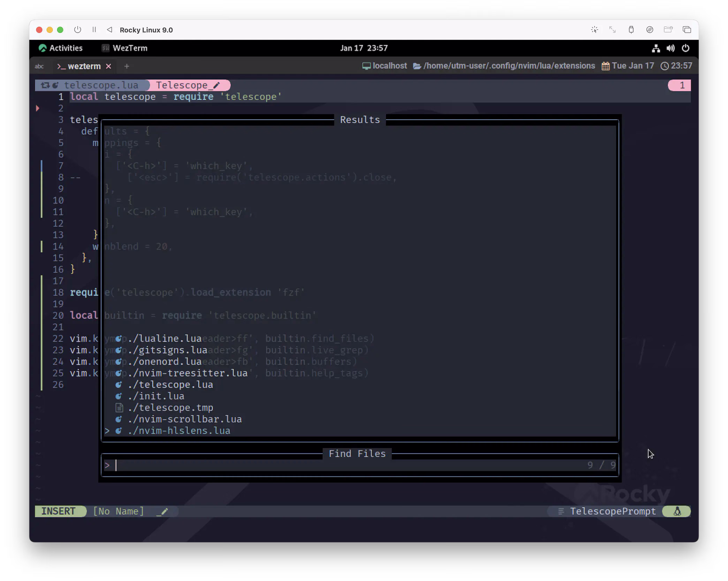728x581 pixels.
Task: Open the clock showing Jan 17 23:57
Action: [x=364, y=48]
